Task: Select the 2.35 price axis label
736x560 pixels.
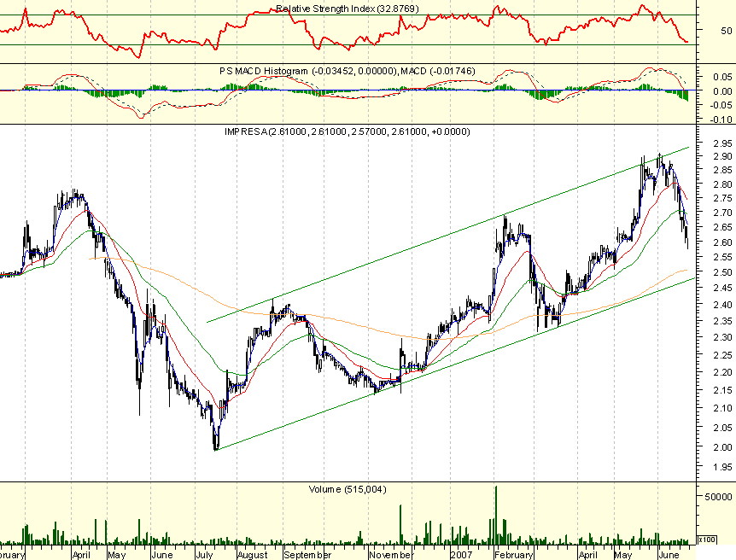Action: click(x=722, y=321)
